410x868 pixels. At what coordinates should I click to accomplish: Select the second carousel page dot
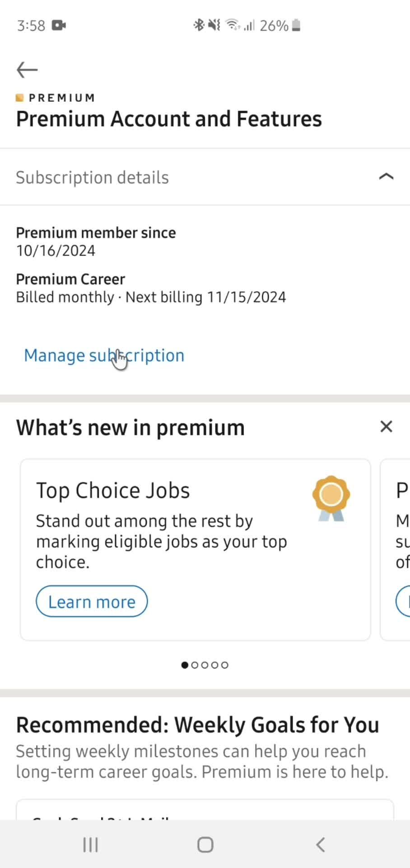tap(195, 665)
